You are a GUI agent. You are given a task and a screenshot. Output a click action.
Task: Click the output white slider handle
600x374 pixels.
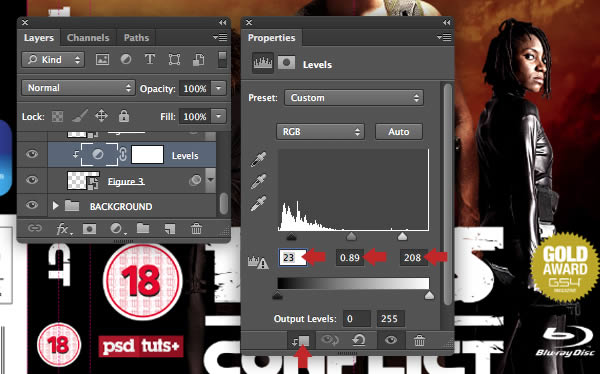(x=429, y=295)
